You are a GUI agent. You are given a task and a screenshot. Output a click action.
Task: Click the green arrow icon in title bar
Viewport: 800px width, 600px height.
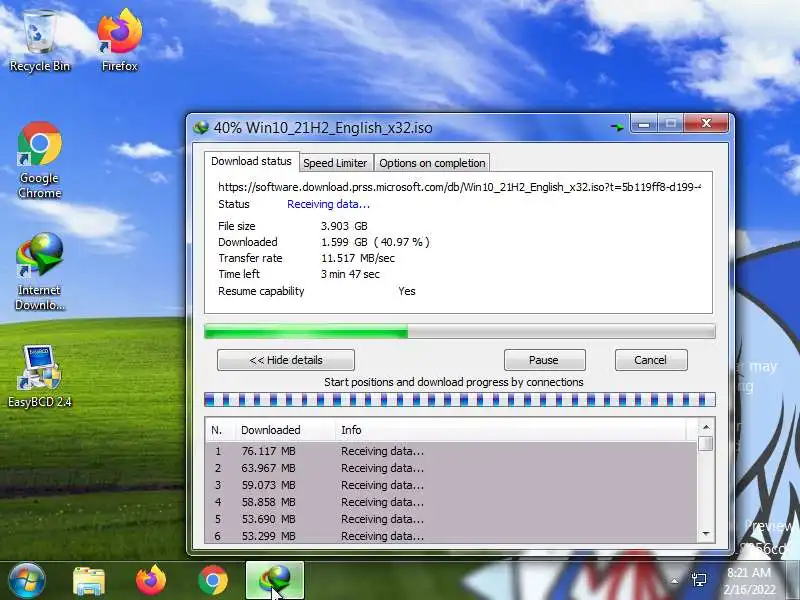tap(617, 127)
